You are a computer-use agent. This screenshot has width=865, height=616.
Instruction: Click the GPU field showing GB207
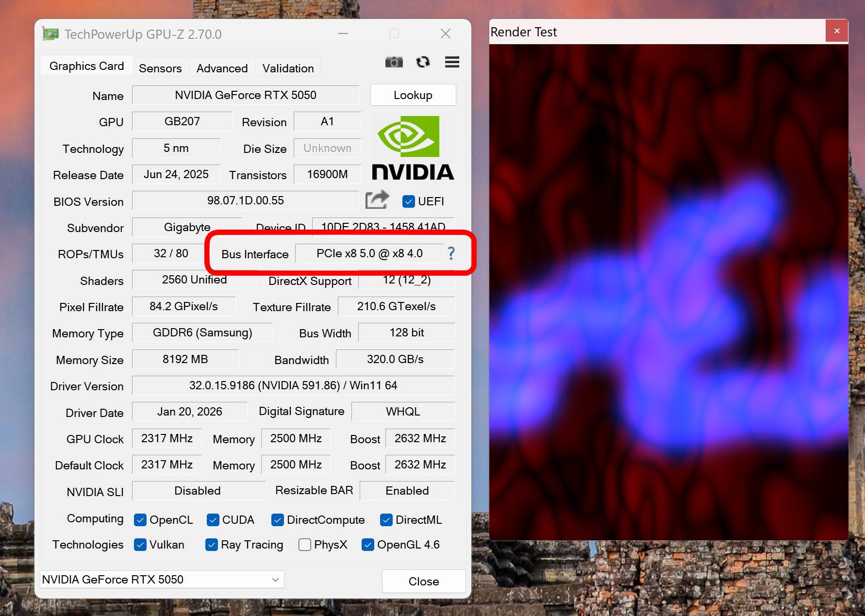pos(182,121)
